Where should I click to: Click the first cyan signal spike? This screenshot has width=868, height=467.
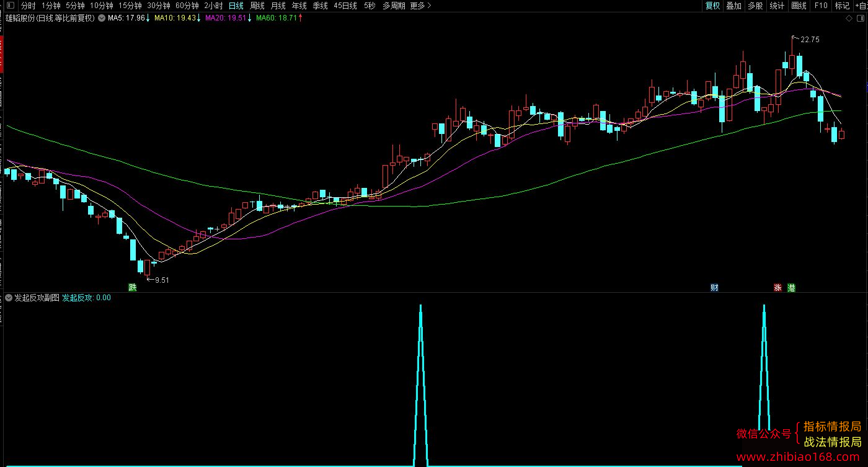pyautogui.click(x=420, y=385)
